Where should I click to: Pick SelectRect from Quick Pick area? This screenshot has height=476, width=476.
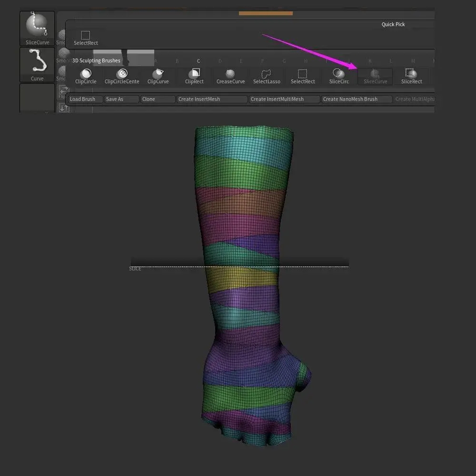pyautogui.click(x=86, y=38)
